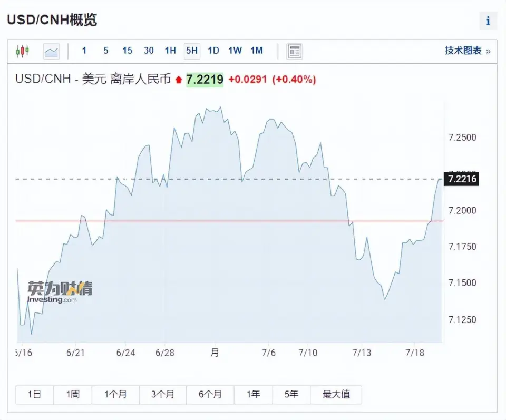Select the 6个月 range button
506x420 pixels.
tap(210, 394)
